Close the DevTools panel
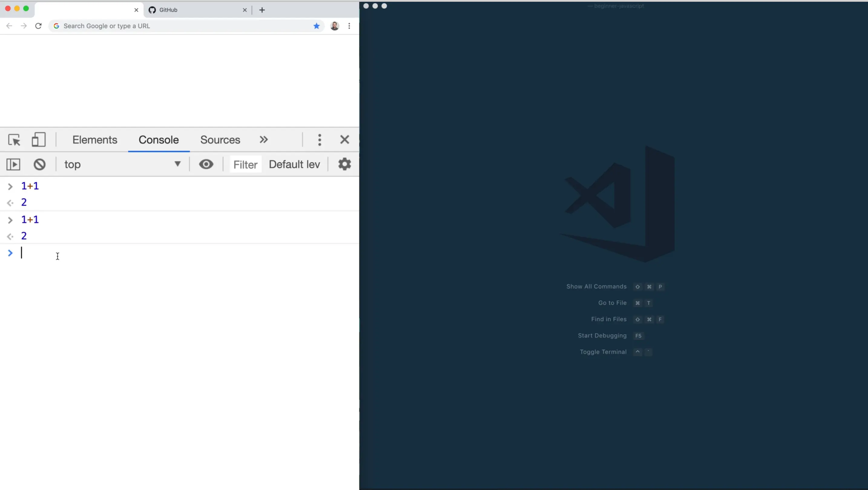The image size is (868, 490). pyautogui.click(x=344, y=140)
